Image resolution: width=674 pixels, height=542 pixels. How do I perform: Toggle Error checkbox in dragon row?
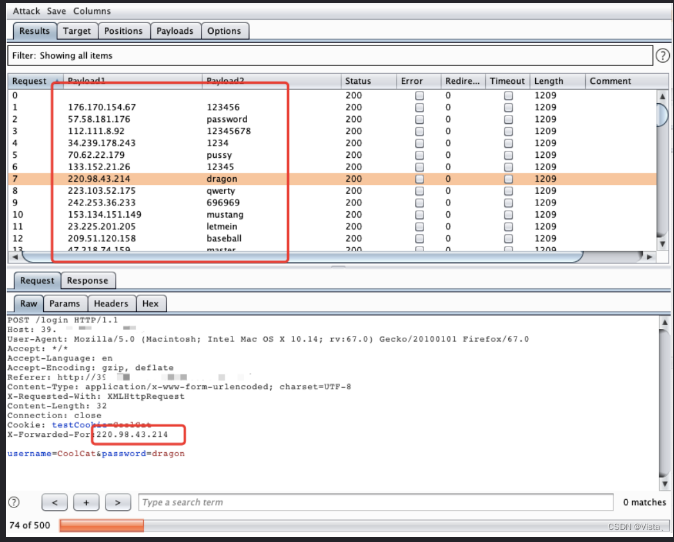pos(420,179)
